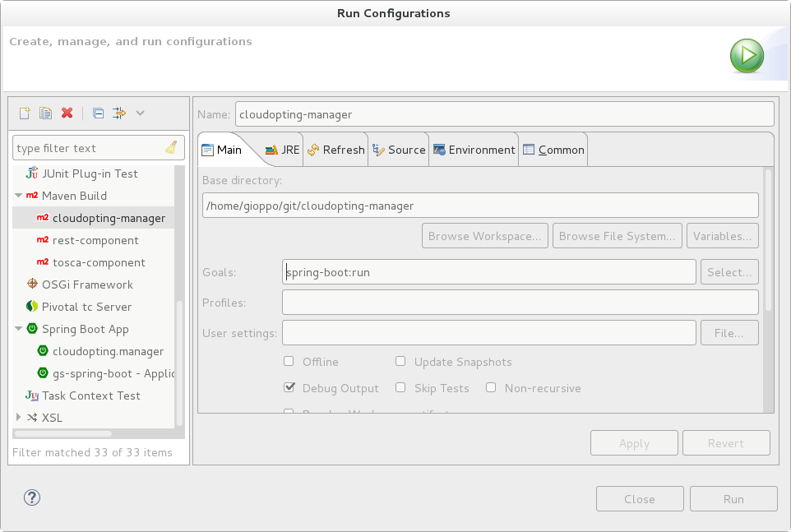
Task: Enable Update Snapshots checkbox
Action: pos(400,361)
